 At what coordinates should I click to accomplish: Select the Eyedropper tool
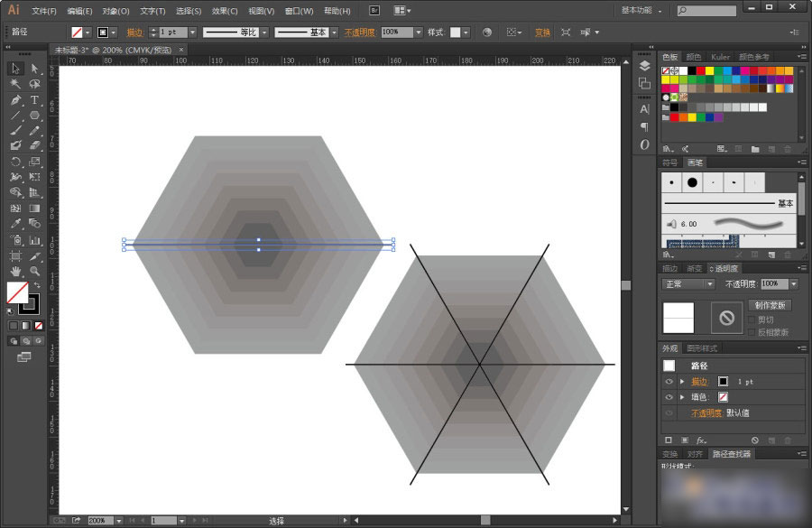pos(15,224)
